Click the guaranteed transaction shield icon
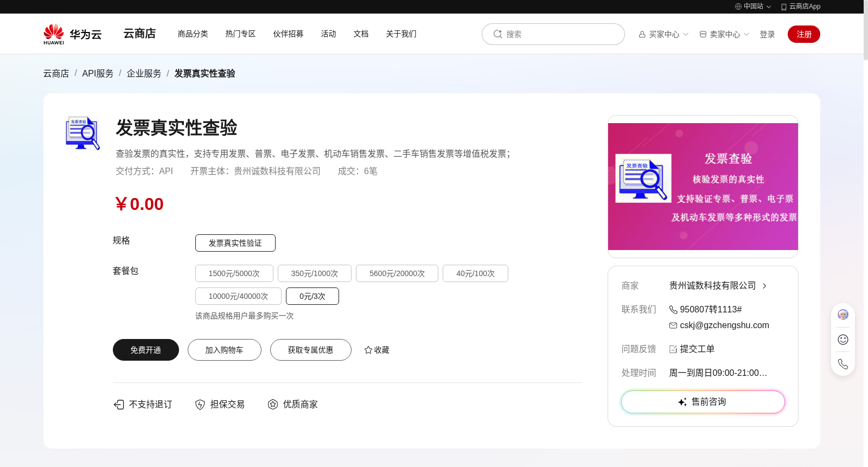Image resolution: width=868 pixels, height=467 pixels. tap(200, 405)
